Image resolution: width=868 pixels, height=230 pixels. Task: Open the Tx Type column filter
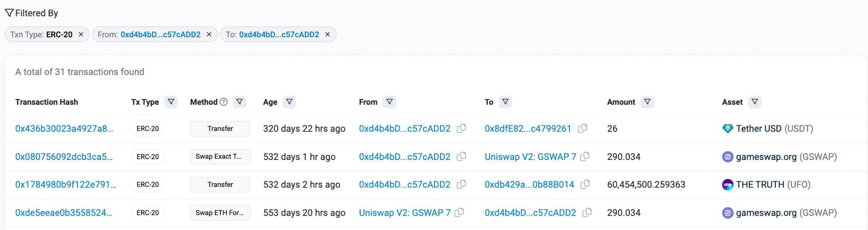pos(171,102)
